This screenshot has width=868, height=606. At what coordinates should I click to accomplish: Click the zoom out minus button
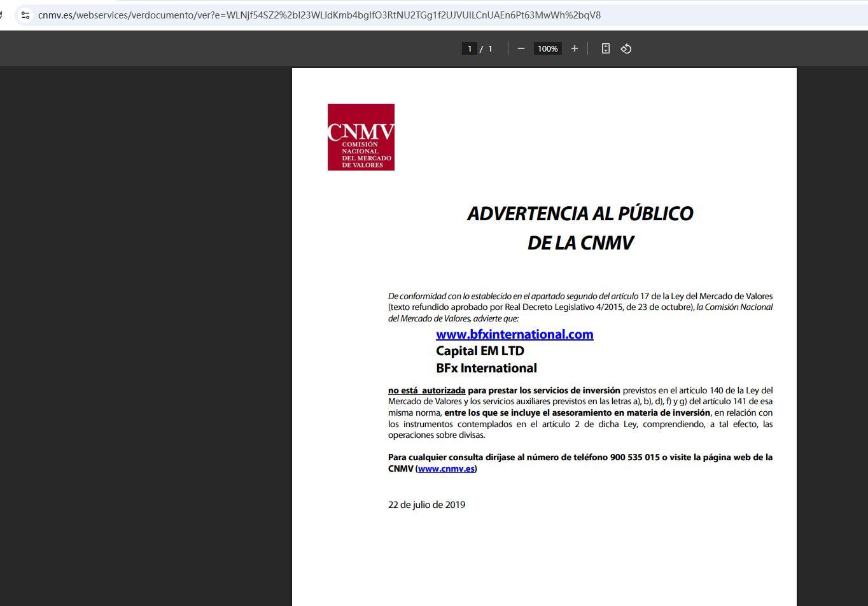[x=521, y=48]
